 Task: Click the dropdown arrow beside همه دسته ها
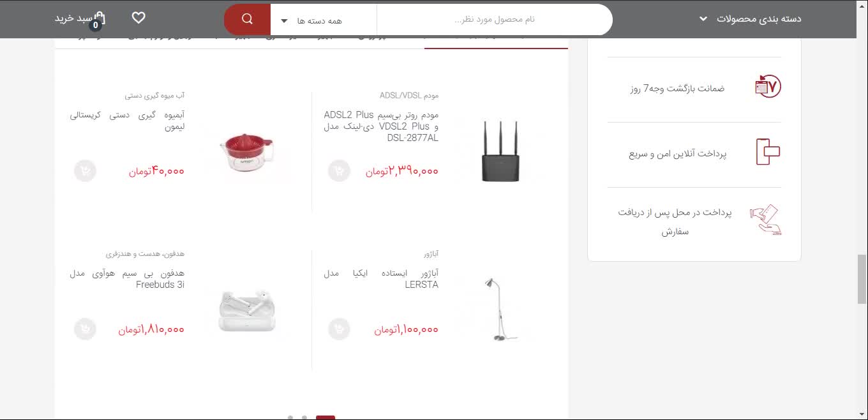[x=284, y=21]
